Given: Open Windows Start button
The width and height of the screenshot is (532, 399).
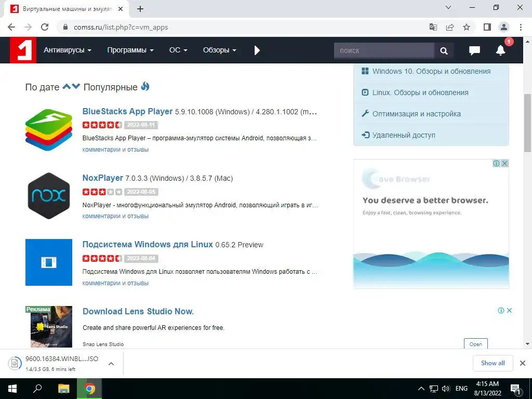Looking at the screenshot, I should (12, 389).
